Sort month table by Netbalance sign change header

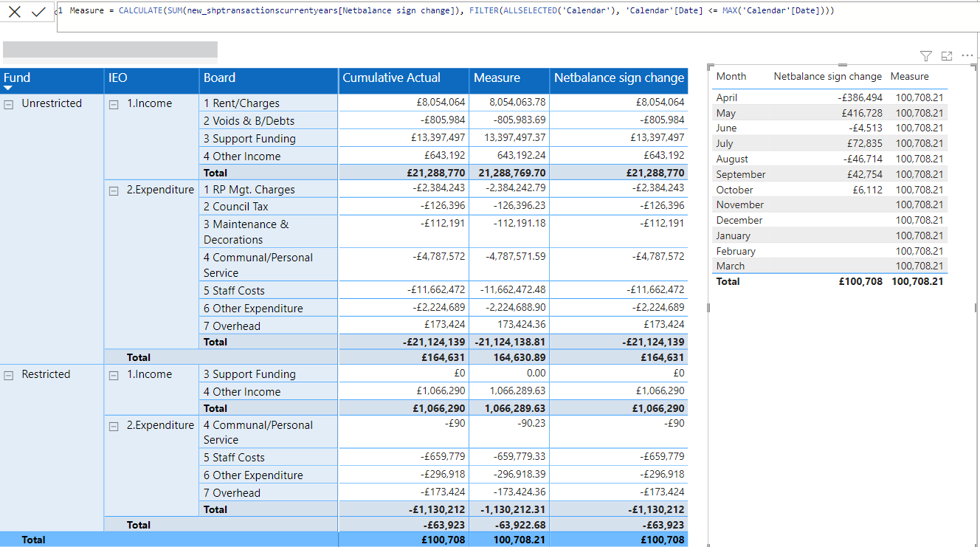(x=827, y=76)
